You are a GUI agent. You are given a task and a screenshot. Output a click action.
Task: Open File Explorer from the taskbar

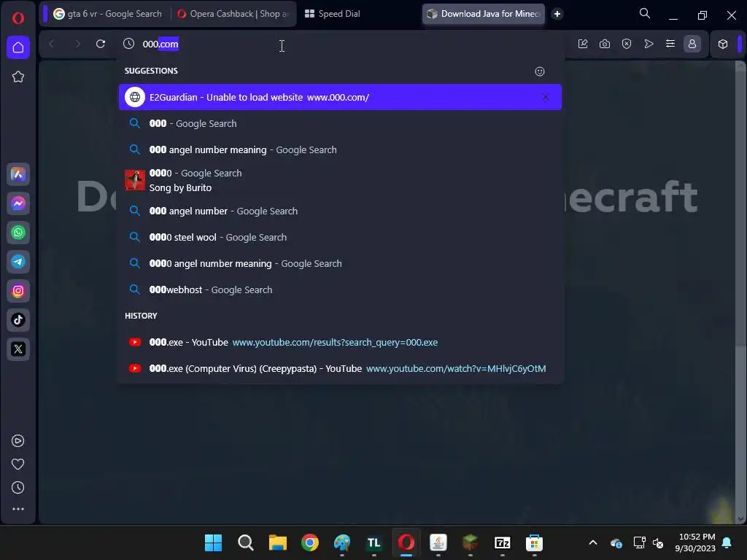coord(277,542)
